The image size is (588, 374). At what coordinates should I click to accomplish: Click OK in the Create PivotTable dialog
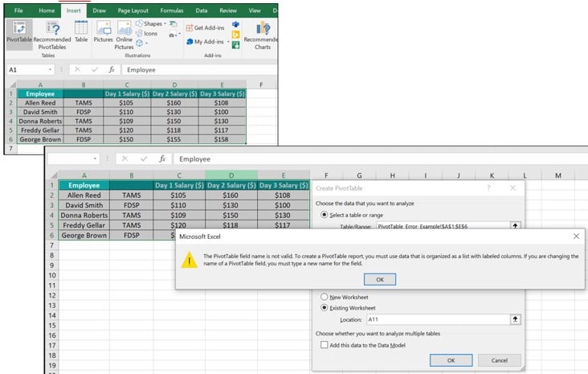point(451,360)
